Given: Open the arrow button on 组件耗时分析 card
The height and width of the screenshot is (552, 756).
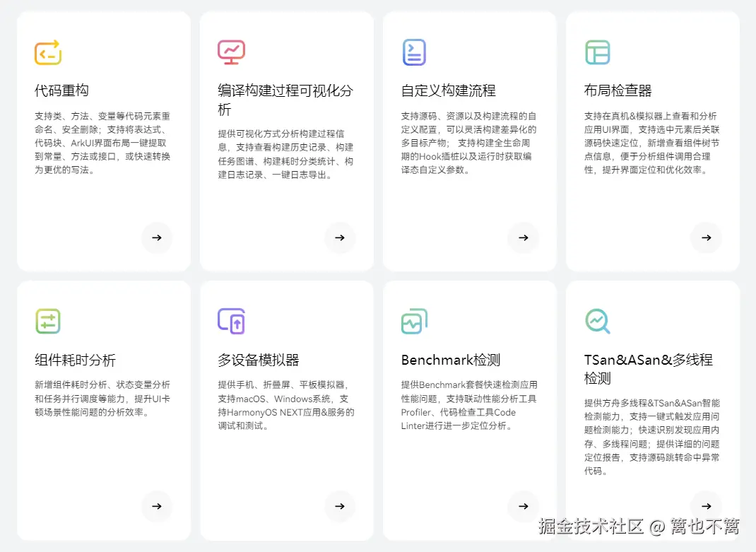Looking at the screenshot, I should [157, 506].
